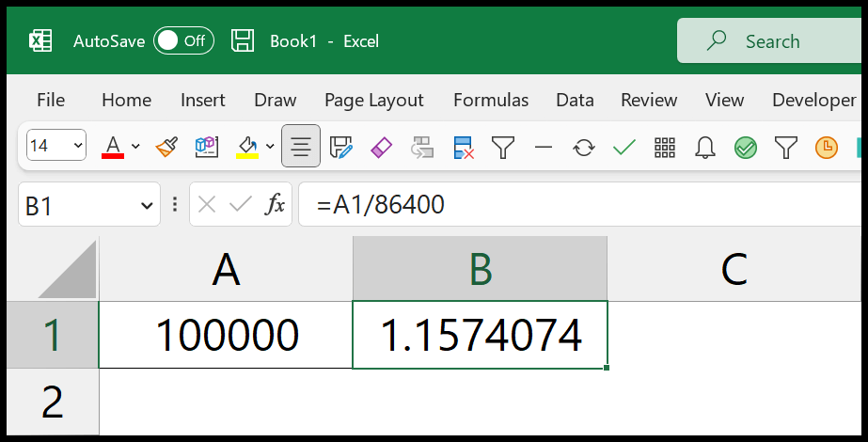Open the font size 14 dropdown
Screen dimensions: 868x442
pyautogui.click(x=55, y=145)
